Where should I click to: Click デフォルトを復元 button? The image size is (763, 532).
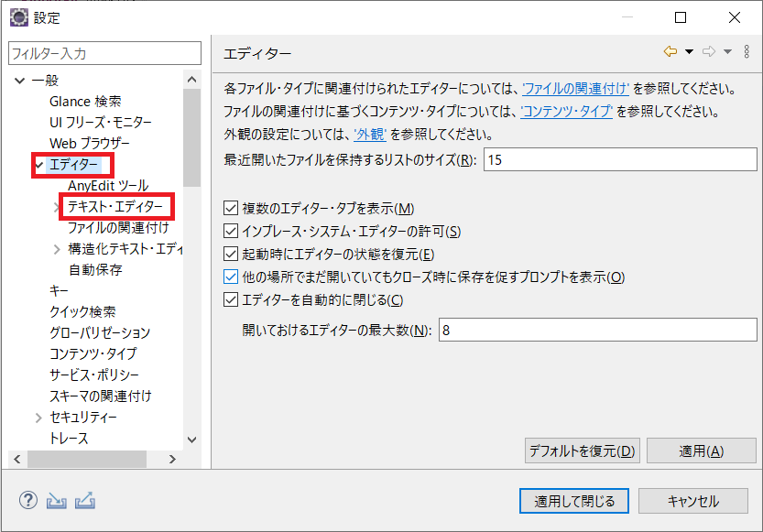582,451
